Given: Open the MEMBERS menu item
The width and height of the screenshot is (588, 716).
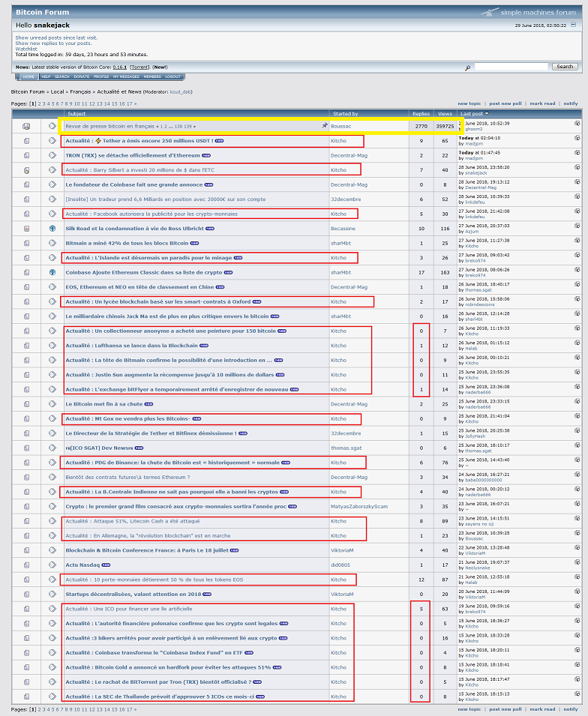Looking at the screenshot, I should (x=152, y=76).
